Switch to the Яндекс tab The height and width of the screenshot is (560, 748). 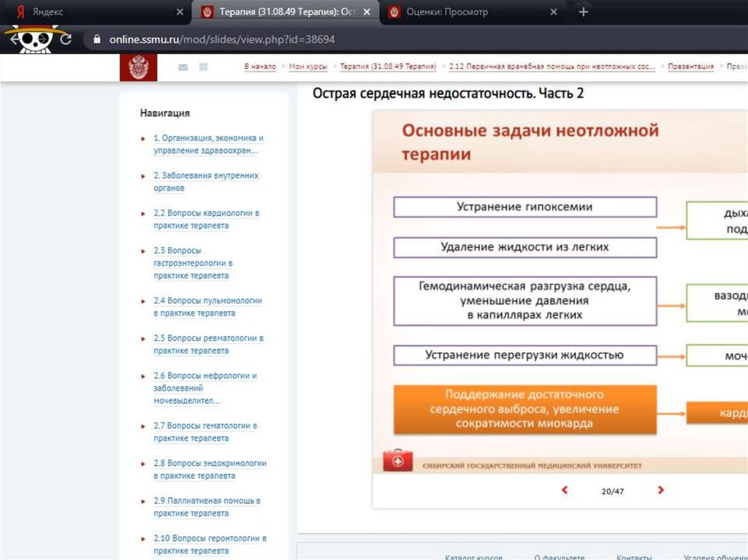point(96,12)
